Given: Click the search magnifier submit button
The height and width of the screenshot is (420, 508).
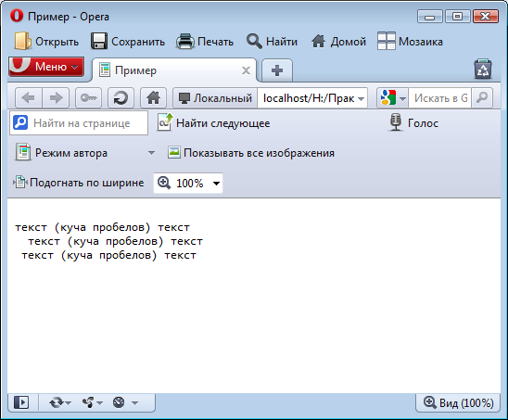Looking at the screenshot, I should (482, 97).
